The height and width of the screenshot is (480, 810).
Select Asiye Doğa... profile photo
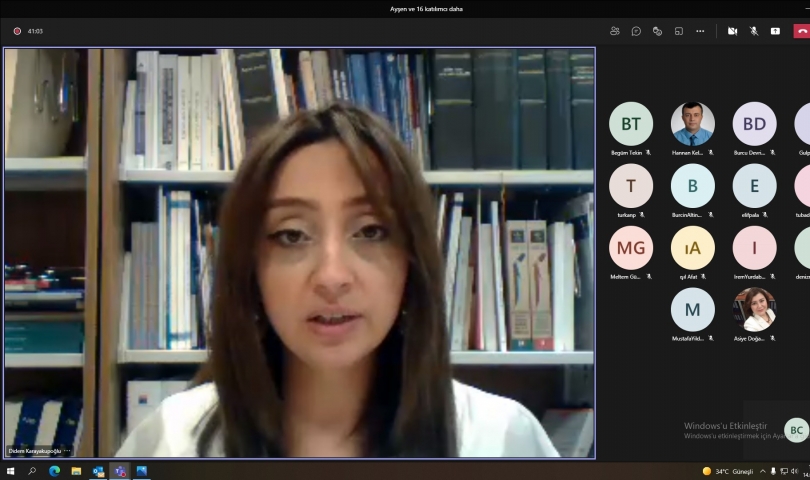pos(754,309)
